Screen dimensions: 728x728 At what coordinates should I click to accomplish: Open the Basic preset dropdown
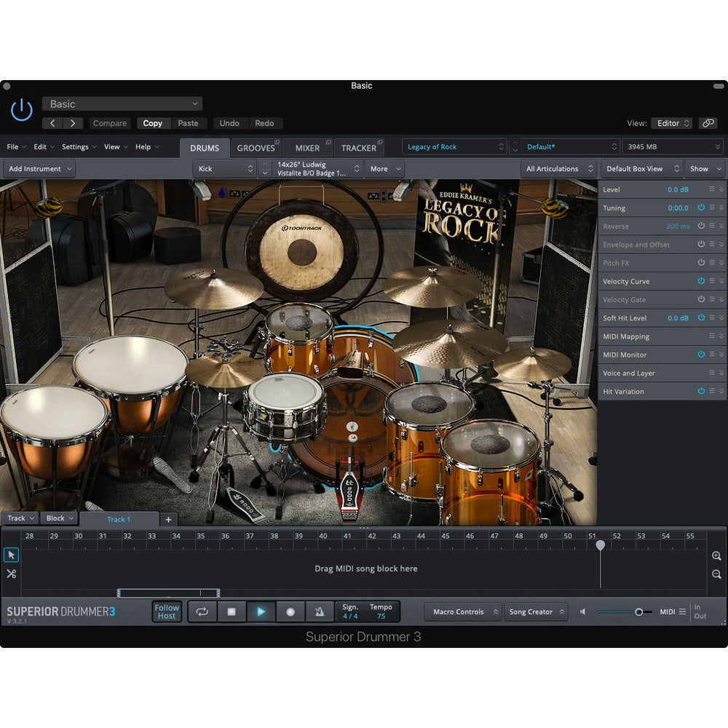point(122,103)
